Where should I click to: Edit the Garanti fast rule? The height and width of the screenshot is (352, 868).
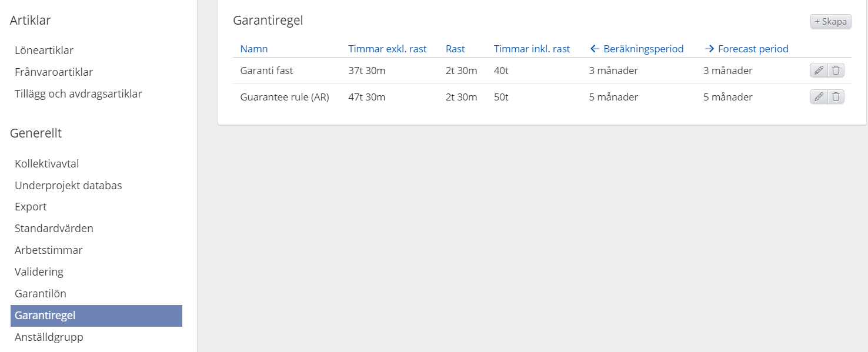tap(819, 71)
